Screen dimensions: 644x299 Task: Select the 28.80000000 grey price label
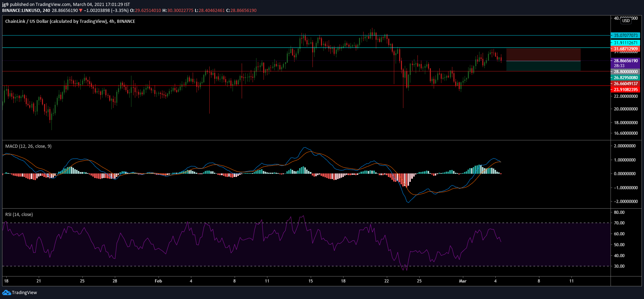tap(625, 72)
